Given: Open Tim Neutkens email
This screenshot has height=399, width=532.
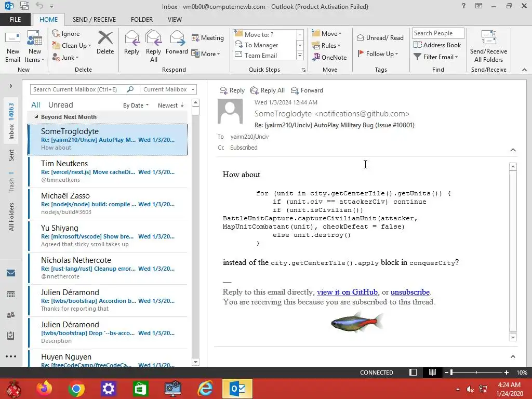Looking at the screenshot, I should pyautogui.click(x=108, y=171).
